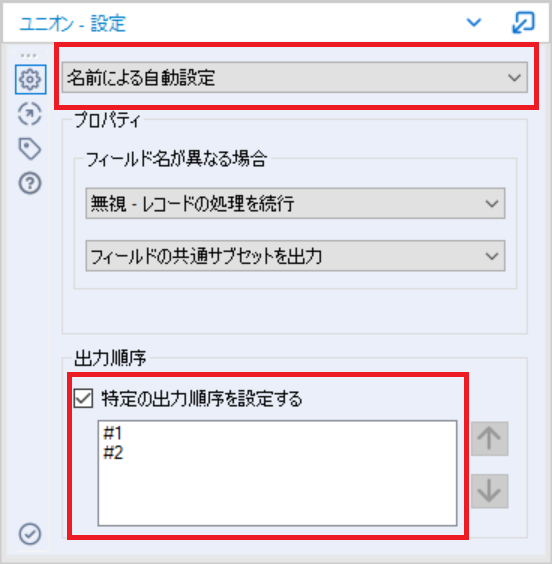Undock the ユニオン - 設定 window via pop-out icon
Screen dimensions: 552x564
click(523, 22)
